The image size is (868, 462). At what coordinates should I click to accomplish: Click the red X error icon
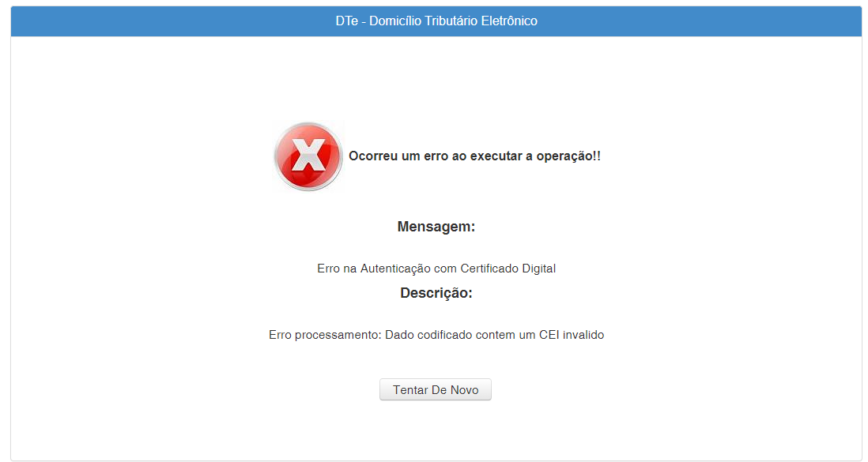pyautogui.click(x=308, y=156)
